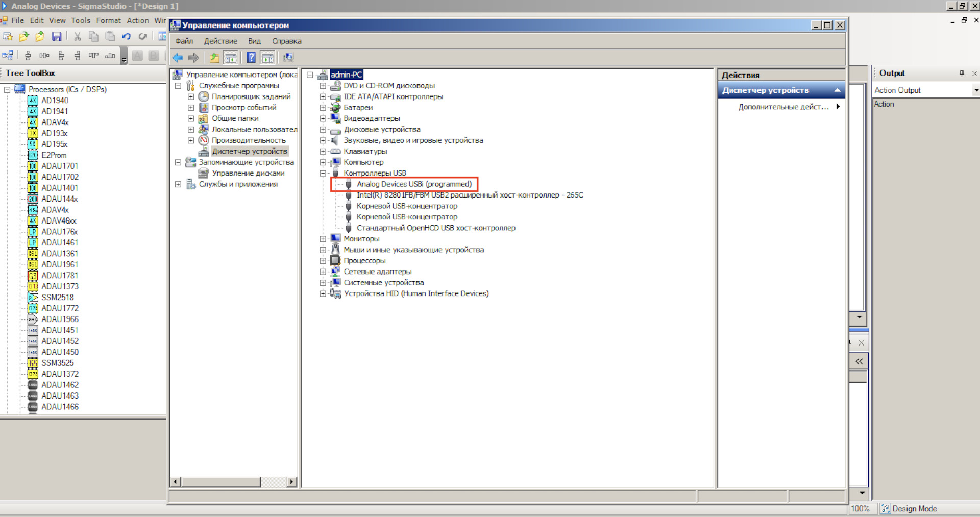Click the align horizontal centers icon
The height and width of the screenshot is (517, 980).
click(28, 55)
